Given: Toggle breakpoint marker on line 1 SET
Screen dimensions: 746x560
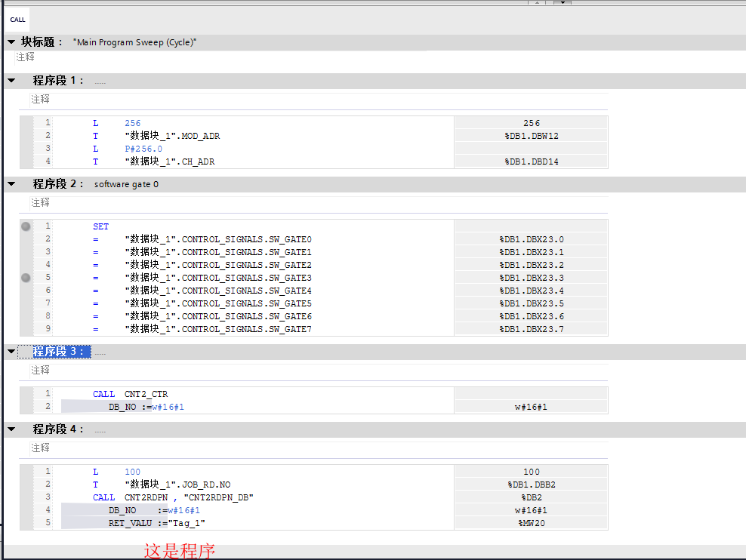Looking at the screenshot, I should pos(26,226).
